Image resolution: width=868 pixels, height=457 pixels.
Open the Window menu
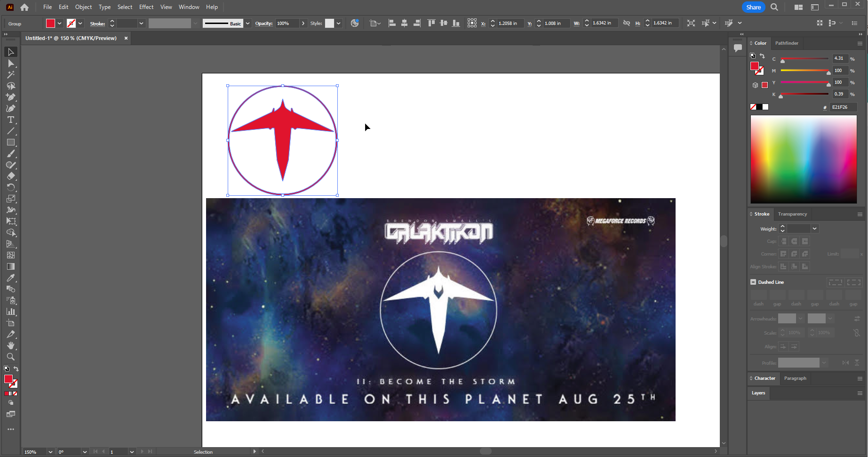tap(189, 7)
